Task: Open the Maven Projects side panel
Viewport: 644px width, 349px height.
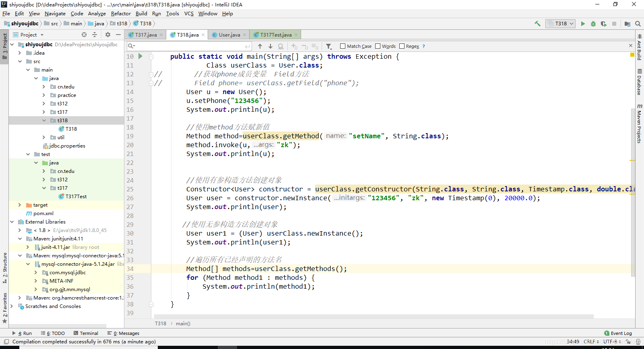Action: tap(640, 123)
